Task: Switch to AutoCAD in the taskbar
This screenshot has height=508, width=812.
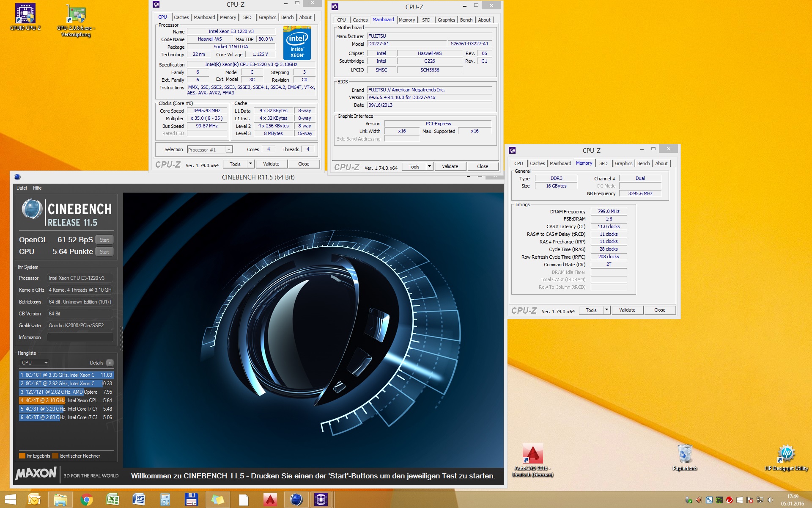Action: point(270,500)
